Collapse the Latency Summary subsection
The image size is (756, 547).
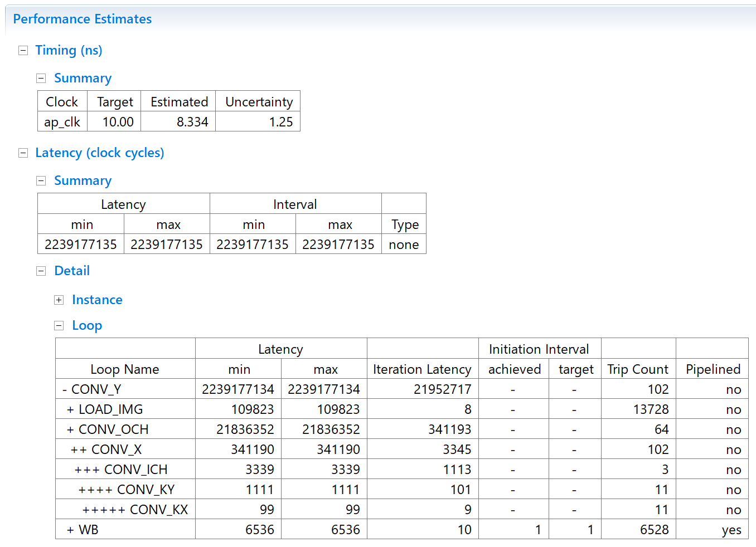point(41,180)
